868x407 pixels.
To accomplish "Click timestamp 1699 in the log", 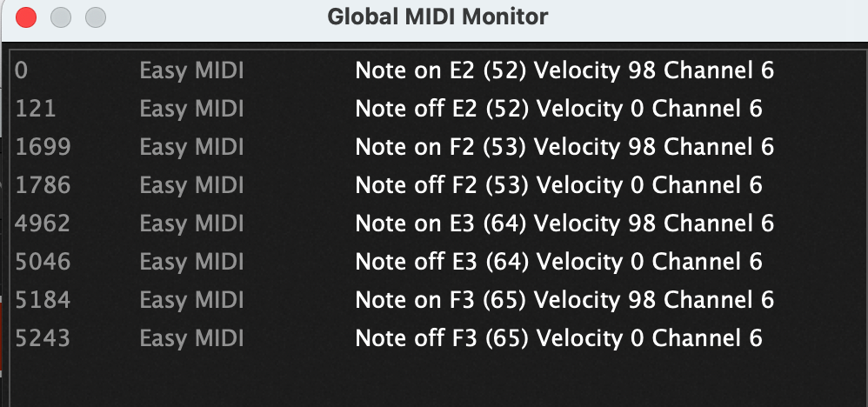I will [x=43, y=147].
